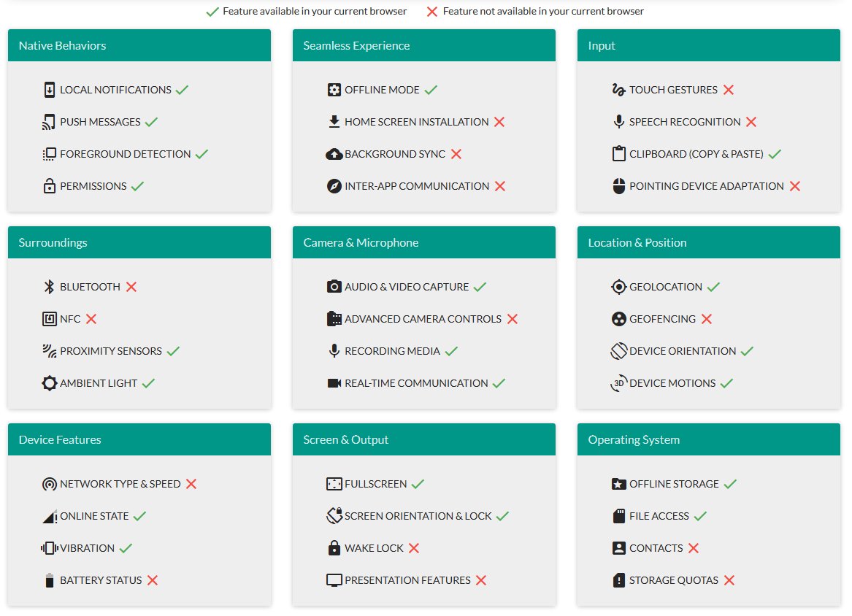The height and width of the screenshot is (616, 852).
Task: Open the GEOLOCATION feature link
Action: tap(666, 286)
